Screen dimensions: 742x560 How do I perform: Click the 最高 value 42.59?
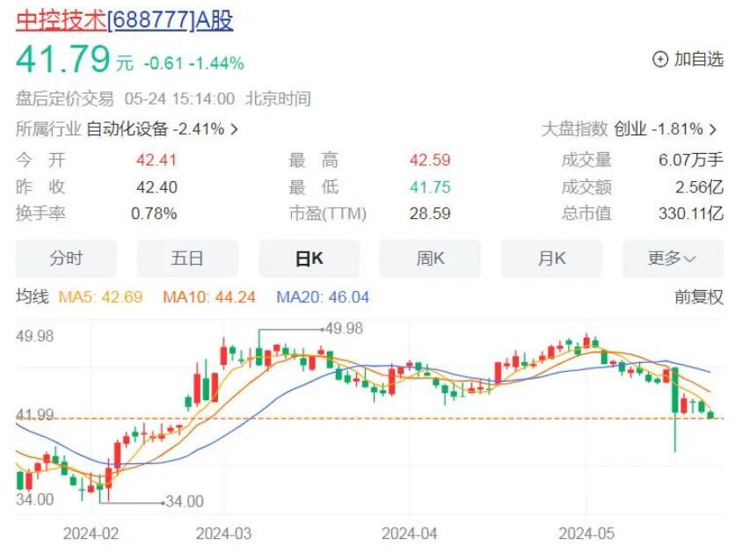click(x=430, y=160)
